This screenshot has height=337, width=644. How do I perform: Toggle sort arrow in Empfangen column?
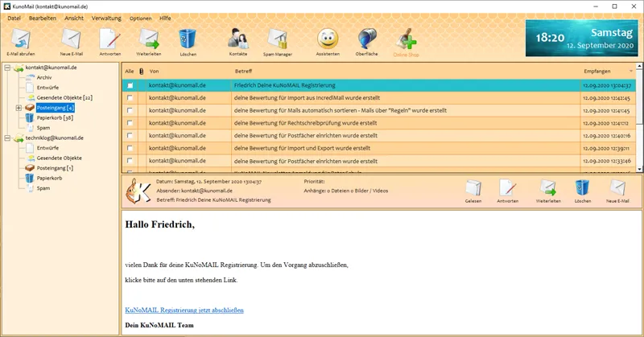tap(631, 72)
